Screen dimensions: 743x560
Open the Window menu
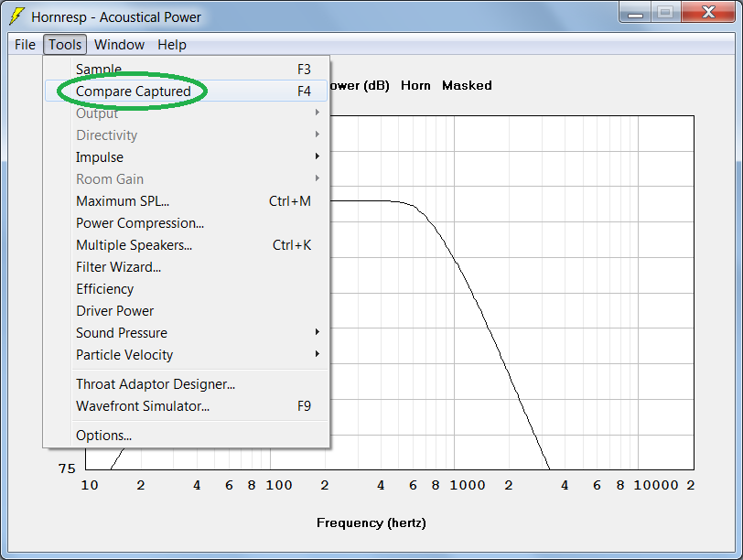pos(119,45)
